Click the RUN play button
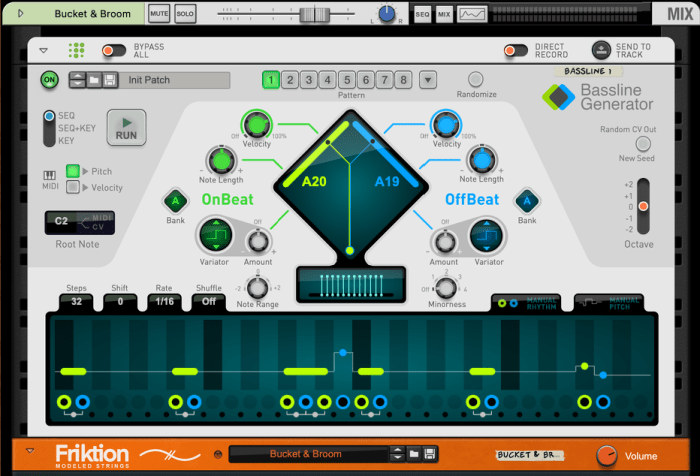The height and width of the screenshot is (476, 700). pyautogui.click(x=127, y=128)
